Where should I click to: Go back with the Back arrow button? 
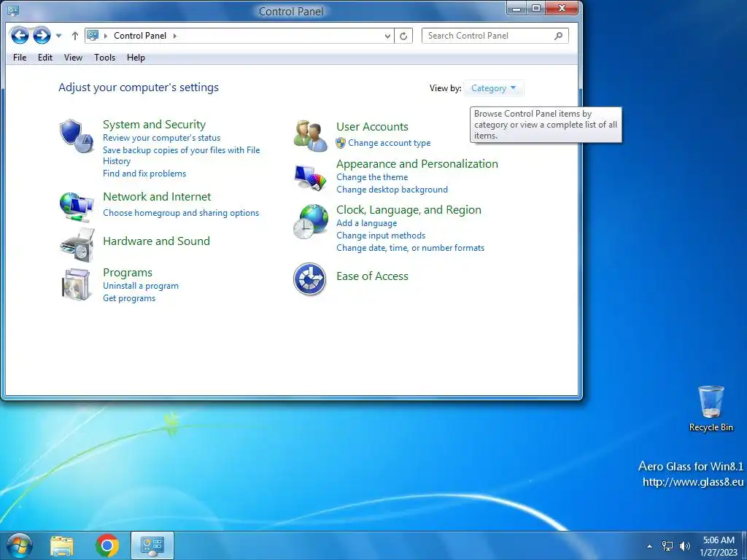pos(20,35)
